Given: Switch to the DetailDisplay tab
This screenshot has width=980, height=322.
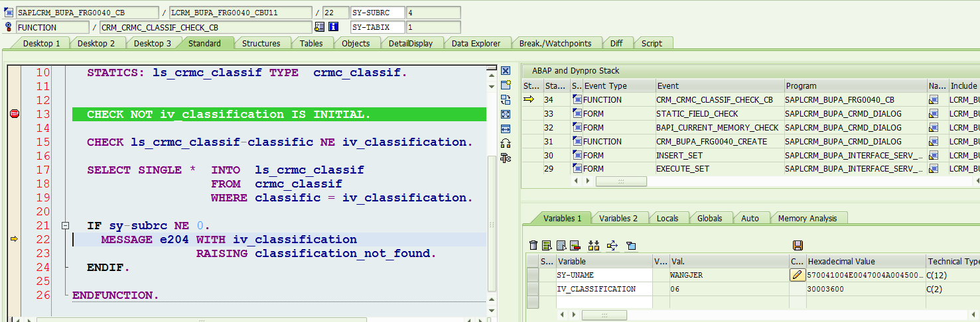Looking at the screenshot, I should pyautogui.click(x=411, y=43).
